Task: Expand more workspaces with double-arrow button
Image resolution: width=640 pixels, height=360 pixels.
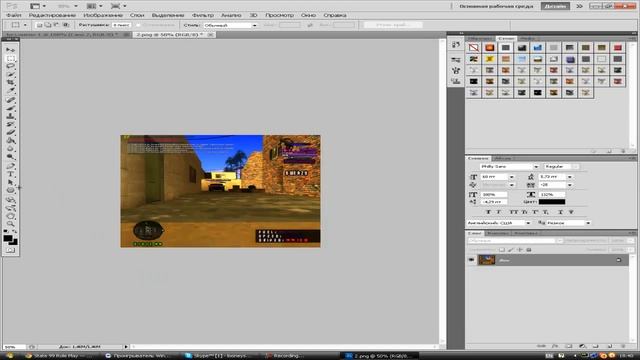Action: click(x=579, y=6)
